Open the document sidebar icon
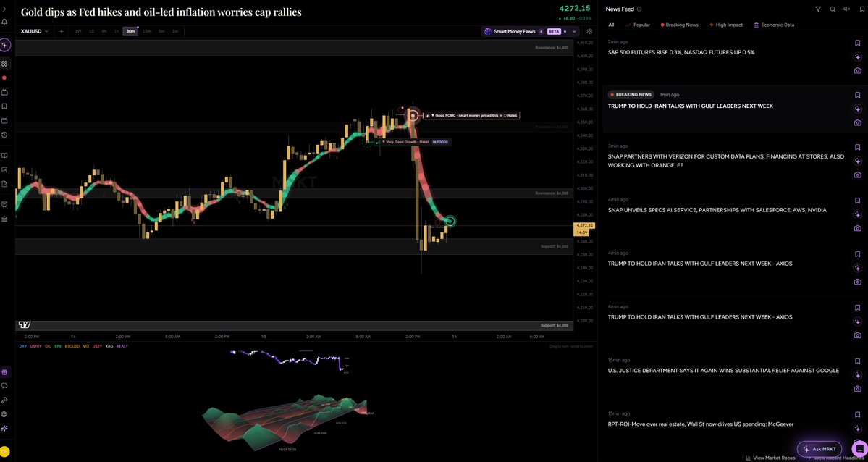 tap(4, 183)
